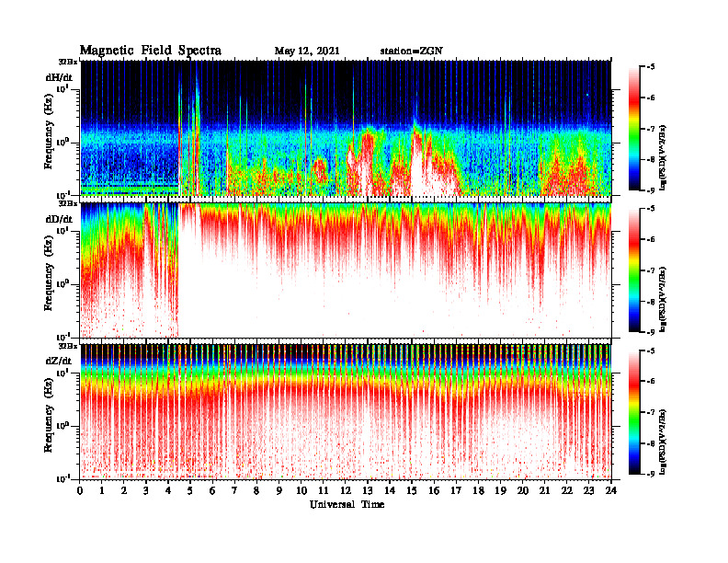The width and height of the screenshot is (728, 563).
Task: Click the dZ/dt colorbar "log(PSD)" unit label
Action: pyautogui.click(x=664, y=442)
